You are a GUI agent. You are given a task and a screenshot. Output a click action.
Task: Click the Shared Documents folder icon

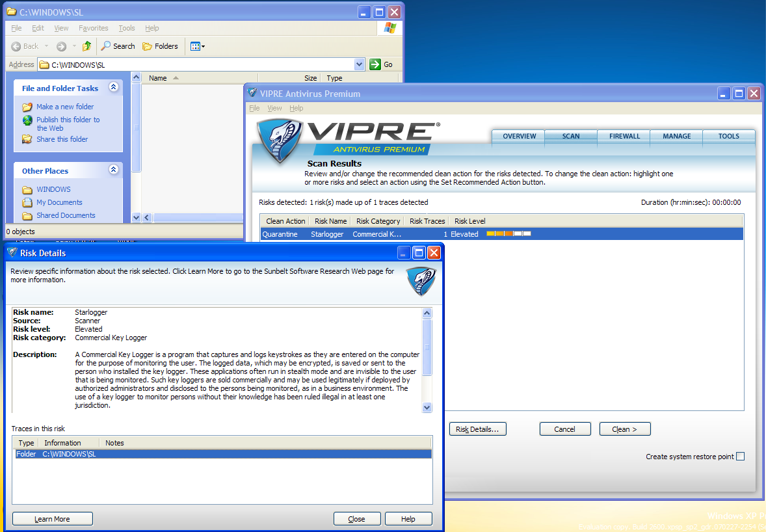(x=27, y=215)
